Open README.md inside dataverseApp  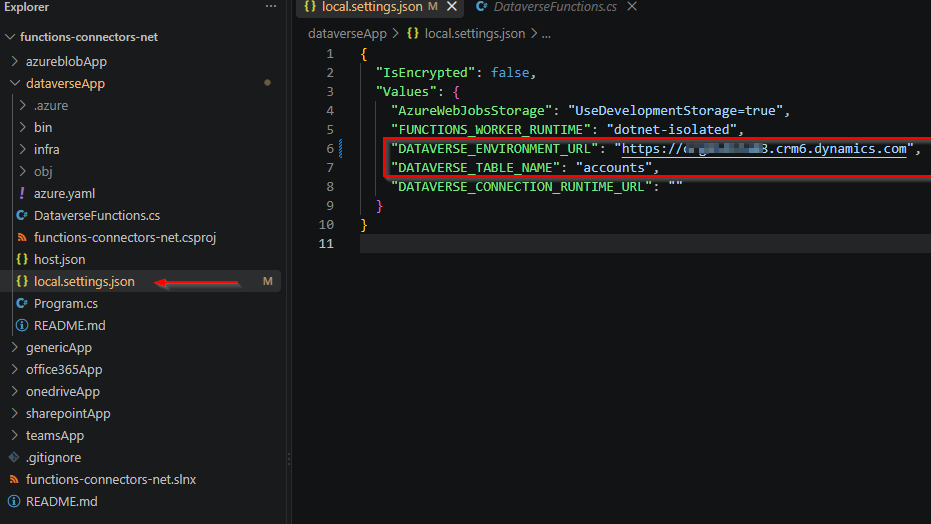[x=69, y=325]
